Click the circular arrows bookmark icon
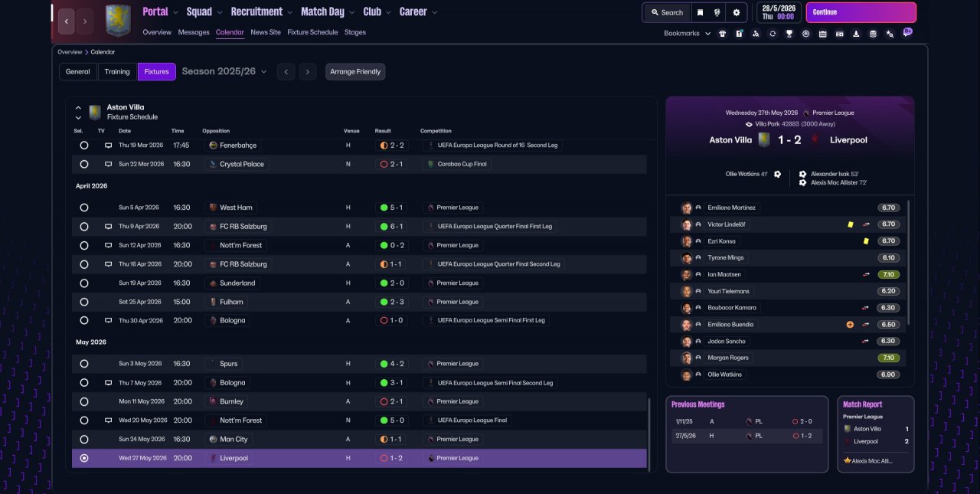980x494 pixels. 773,34
